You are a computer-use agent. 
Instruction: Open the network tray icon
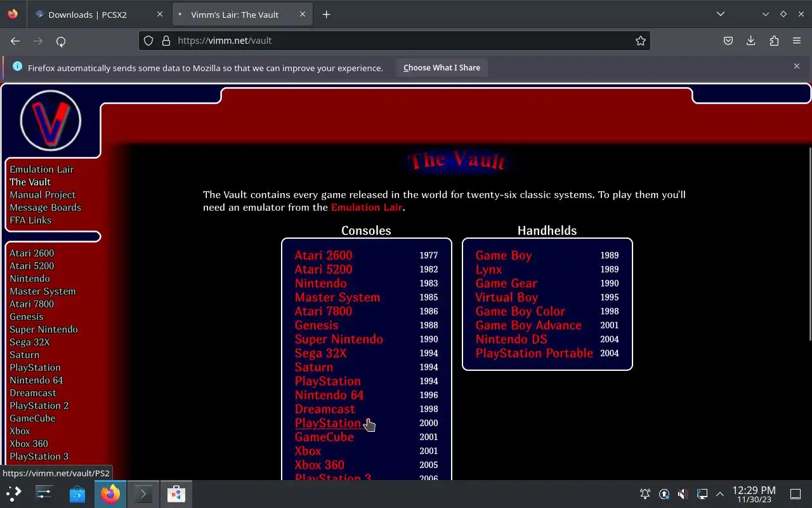(702, 494)
